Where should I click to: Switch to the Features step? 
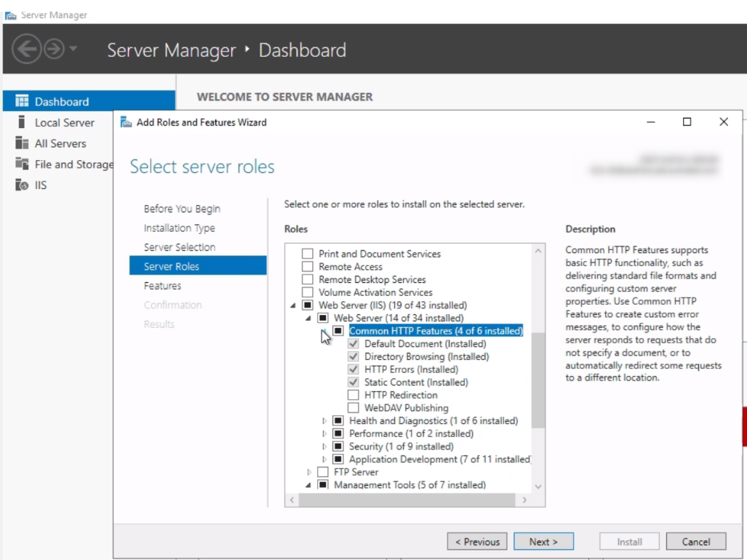click(x=161, y=286)
